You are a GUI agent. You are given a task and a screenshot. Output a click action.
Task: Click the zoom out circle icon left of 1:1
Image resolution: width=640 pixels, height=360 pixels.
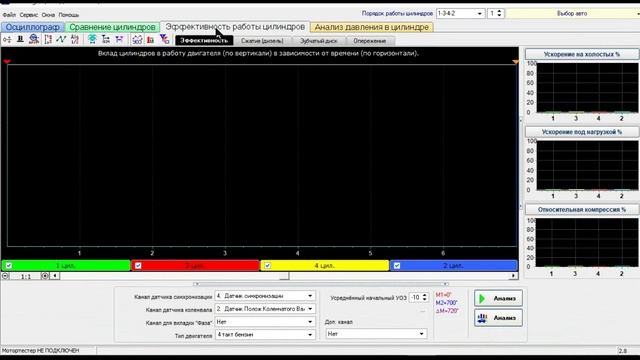coord(5,276)
